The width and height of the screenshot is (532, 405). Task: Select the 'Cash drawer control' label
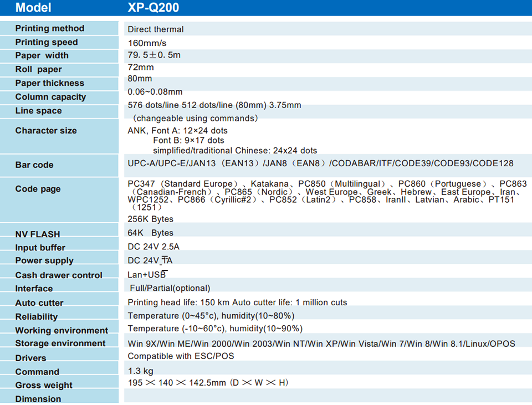click(58, 275)
